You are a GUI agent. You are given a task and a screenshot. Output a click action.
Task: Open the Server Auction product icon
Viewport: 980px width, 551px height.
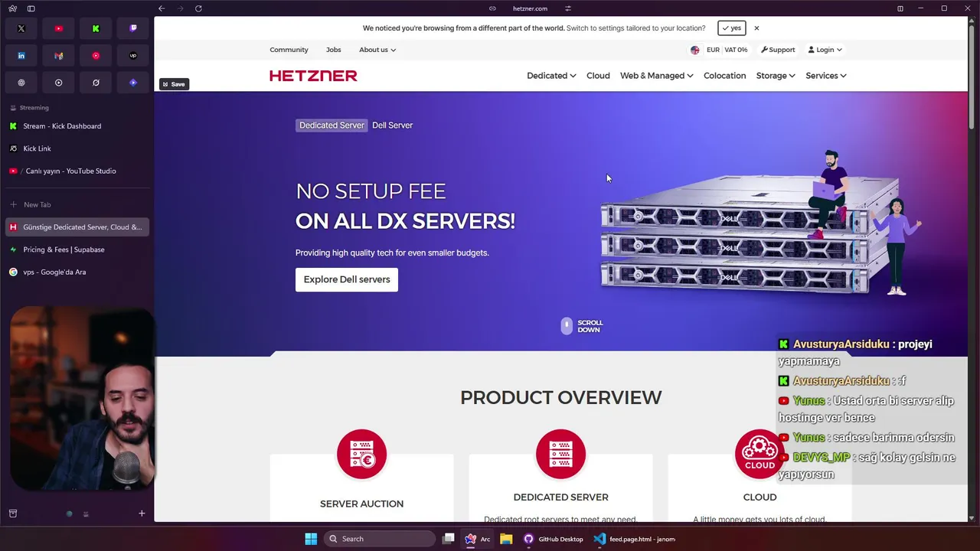[361, 454]
